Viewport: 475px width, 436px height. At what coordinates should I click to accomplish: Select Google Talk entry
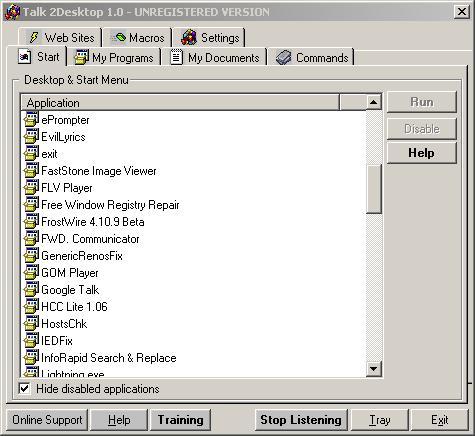(x=70, y=290)
